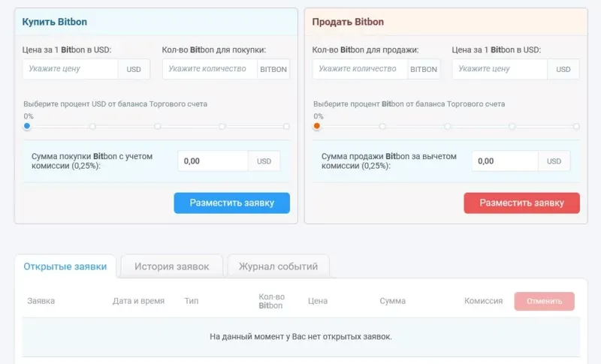601x364 pixels.
Task: Click the Выберите процент USD label
Action: click(x=116, y=104)
